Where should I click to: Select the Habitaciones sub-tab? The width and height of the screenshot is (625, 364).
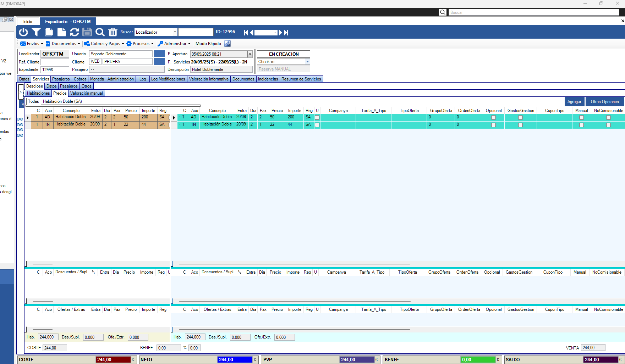click(x=38, y=93)
